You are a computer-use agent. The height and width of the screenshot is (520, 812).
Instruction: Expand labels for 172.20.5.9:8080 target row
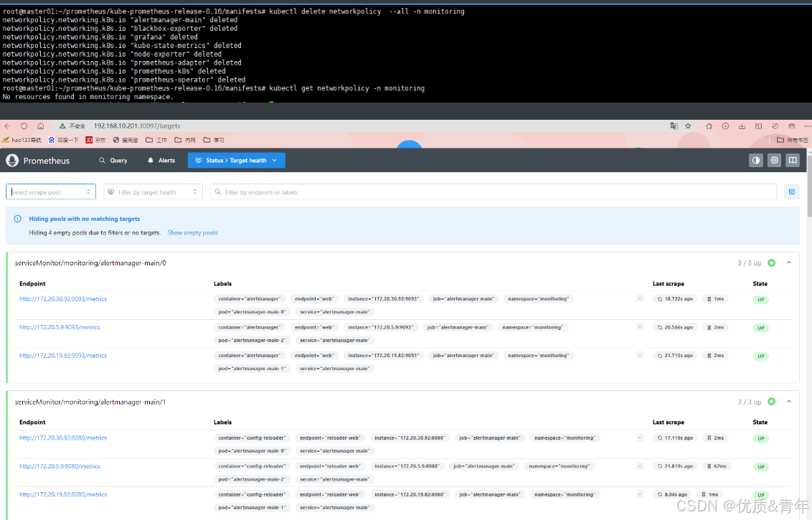[x=640, y=466]
